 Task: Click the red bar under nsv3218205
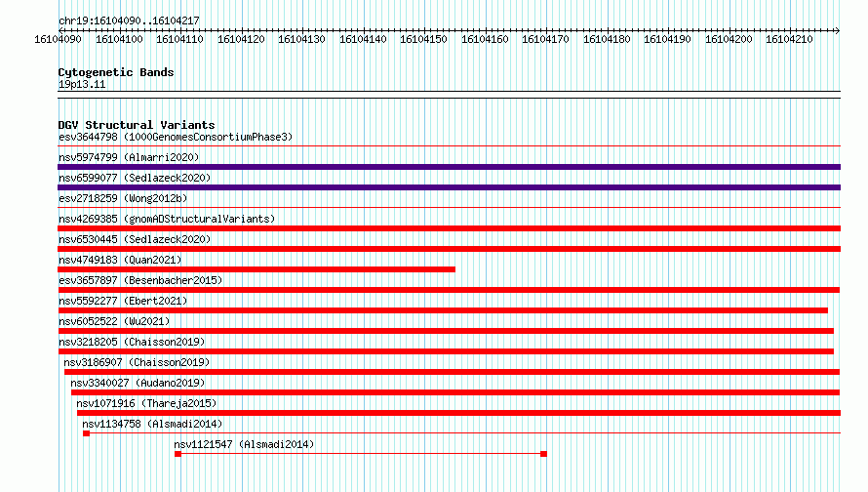(x=446, y=351)
